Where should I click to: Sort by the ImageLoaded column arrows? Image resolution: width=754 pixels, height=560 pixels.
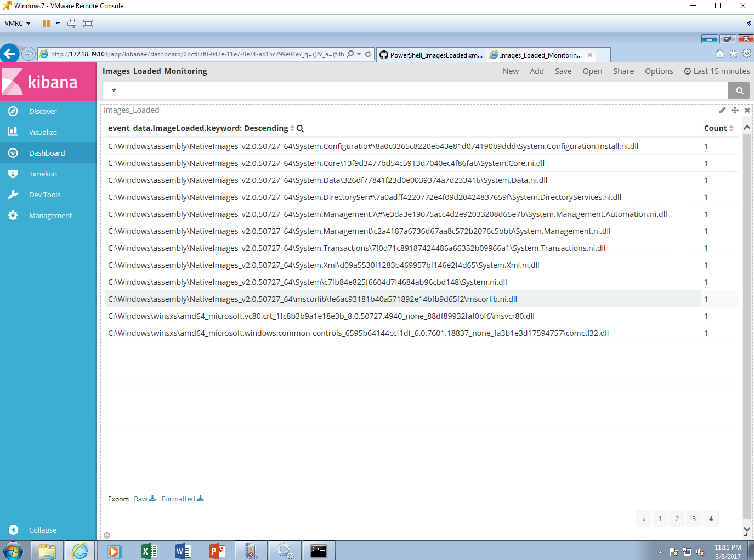pos(292,128)
